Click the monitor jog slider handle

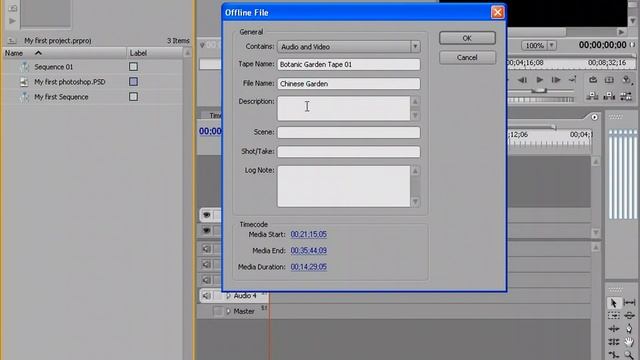click(539, 91)
